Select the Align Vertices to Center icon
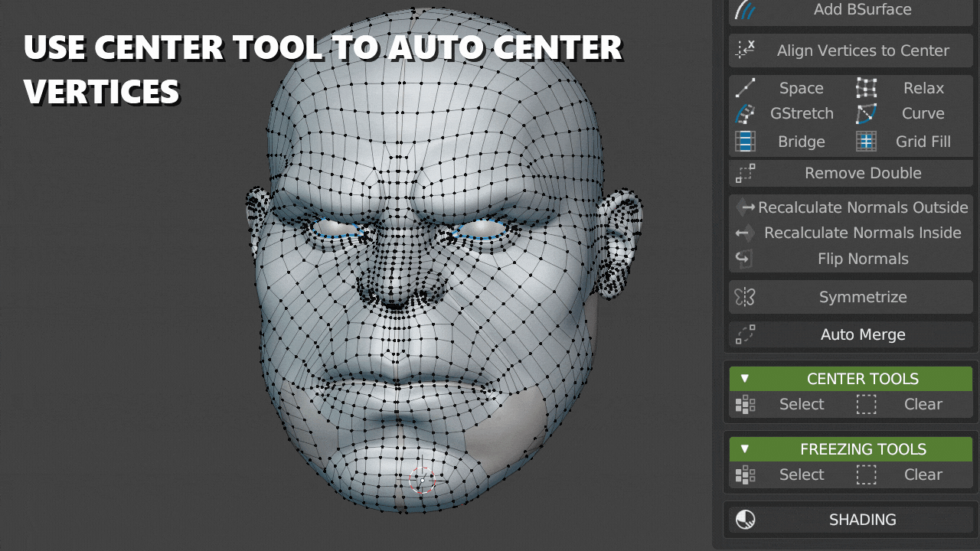 [x=743, y=50]
